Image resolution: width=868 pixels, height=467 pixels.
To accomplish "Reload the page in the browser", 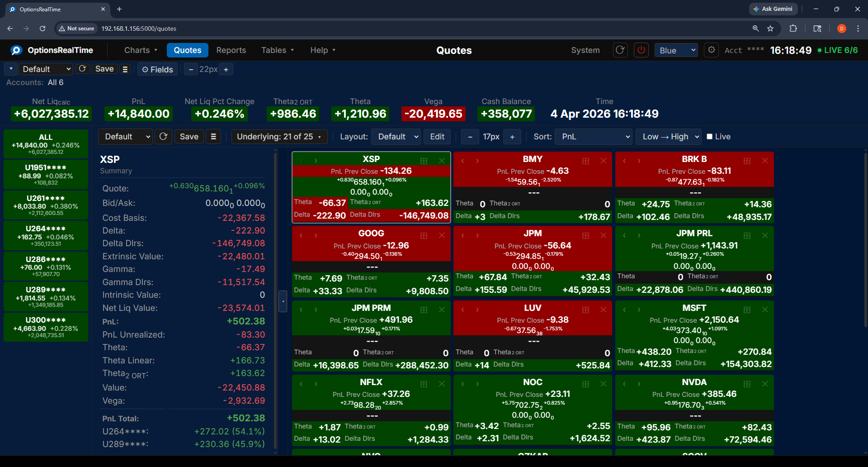I will (42, 29).
